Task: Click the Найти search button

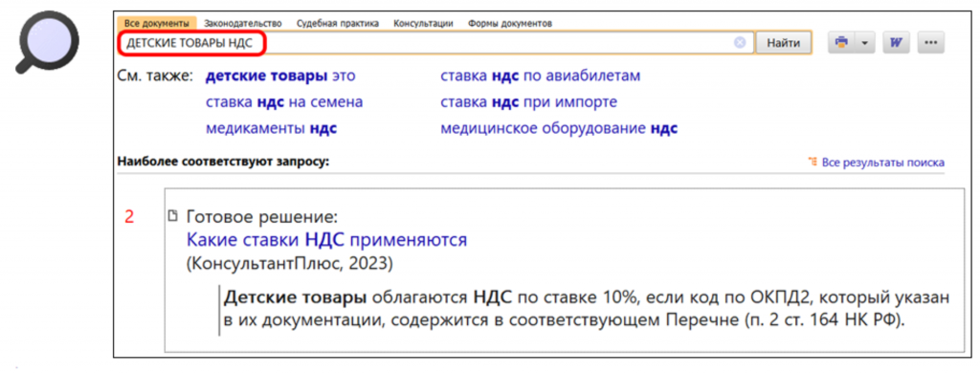Action: tap(783, 42)
